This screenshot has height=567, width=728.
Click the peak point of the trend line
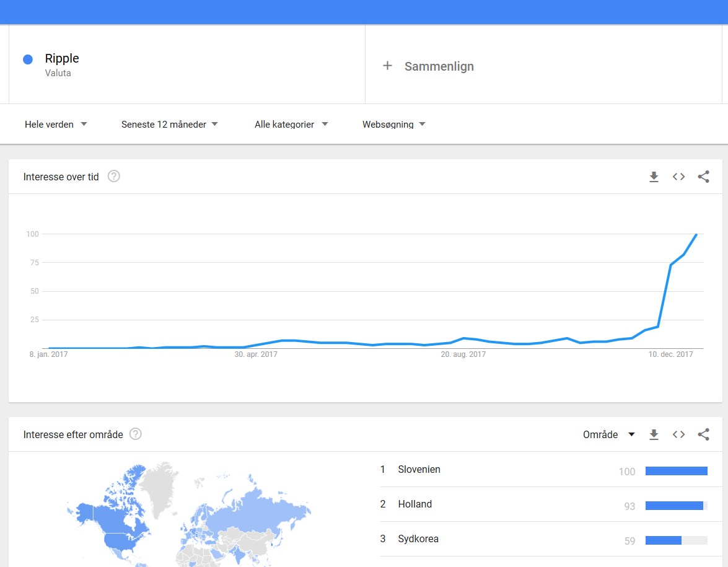tap(696, 234)
